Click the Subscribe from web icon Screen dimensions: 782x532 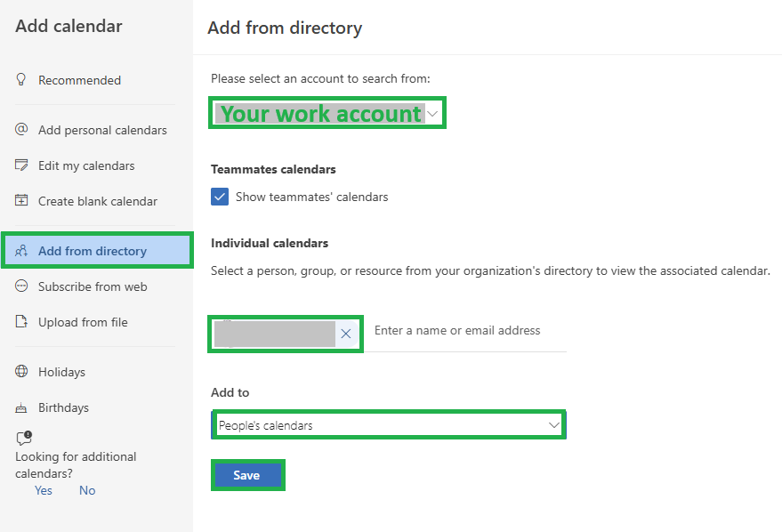tap(21, 286)
